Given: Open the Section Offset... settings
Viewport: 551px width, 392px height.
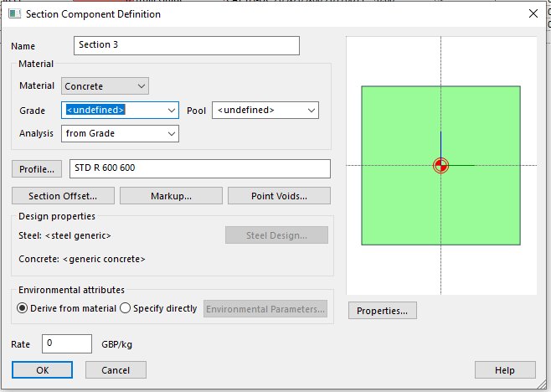Looking at the screenshot, I should (x=63, y=196).
